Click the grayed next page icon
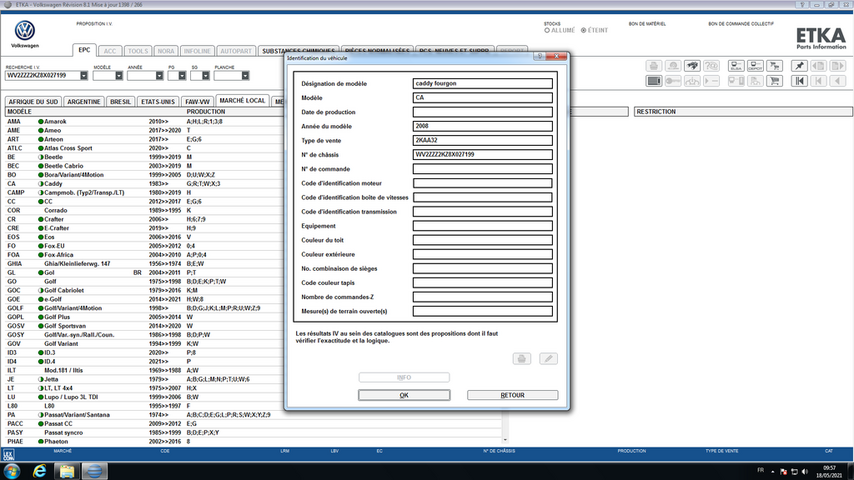Viewport: 854px width, 480px height. (837, 66)
